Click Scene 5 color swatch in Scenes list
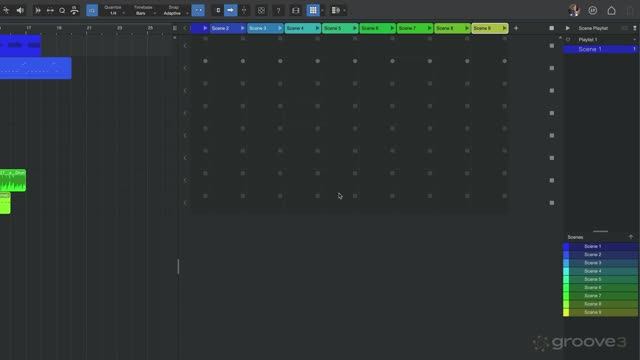Viewport: 640px width, 360px height. [x=566, y=279]
